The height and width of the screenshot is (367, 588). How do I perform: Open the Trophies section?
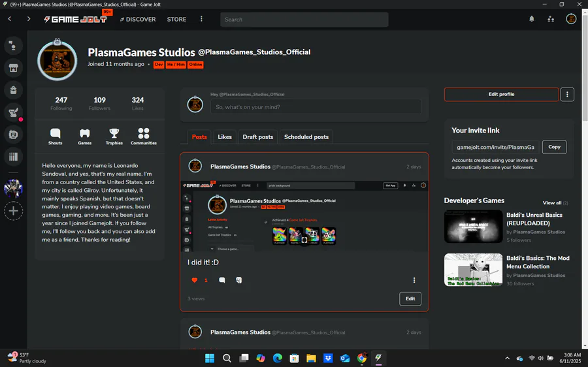tap(114, 136)
